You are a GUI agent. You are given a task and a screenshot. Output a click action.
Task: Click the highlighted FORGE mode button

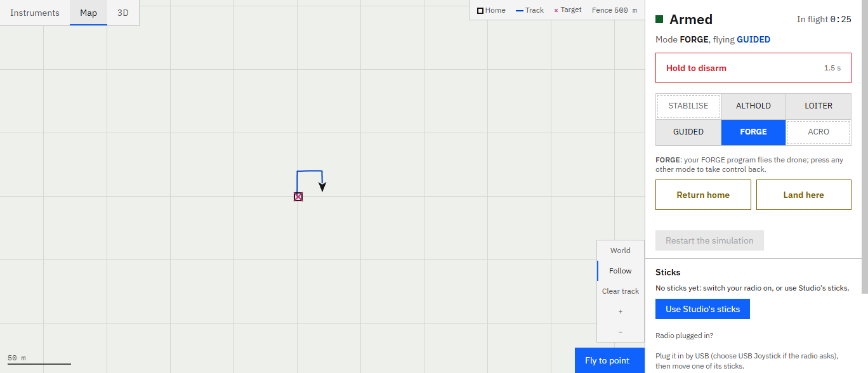(753, 133)
